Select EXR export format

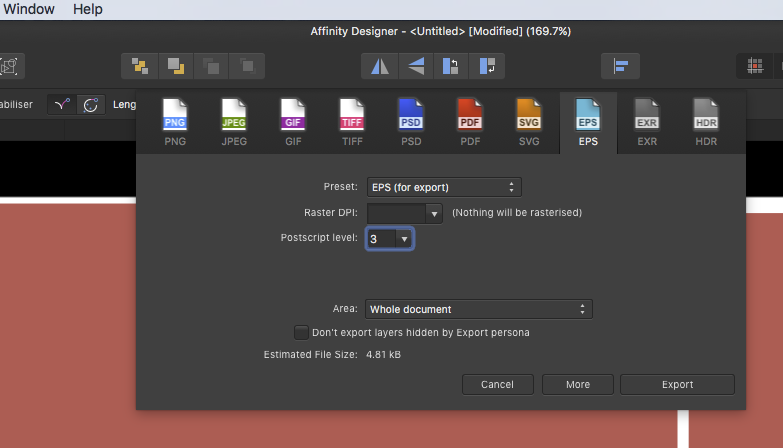click(x=647, y=122)
